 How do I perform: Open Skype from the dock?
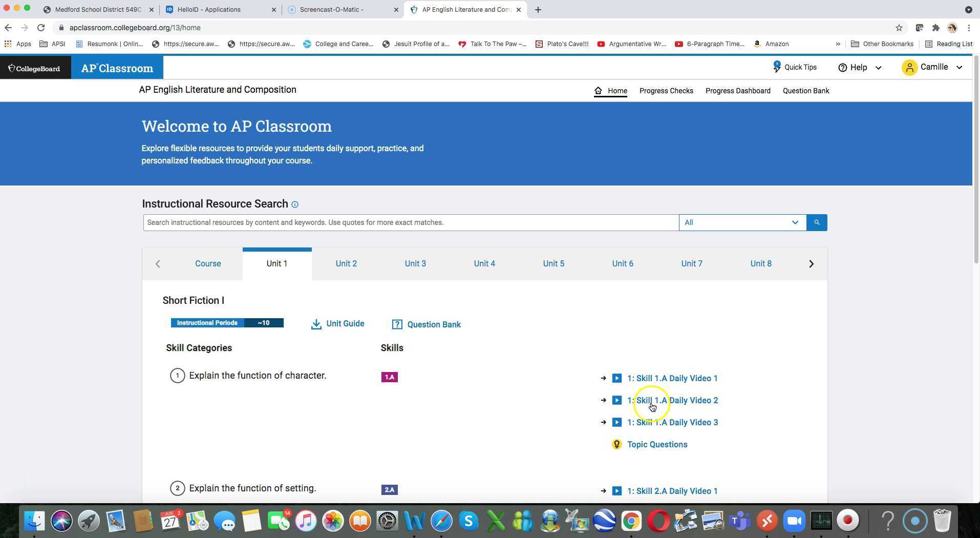pos(469,521)
